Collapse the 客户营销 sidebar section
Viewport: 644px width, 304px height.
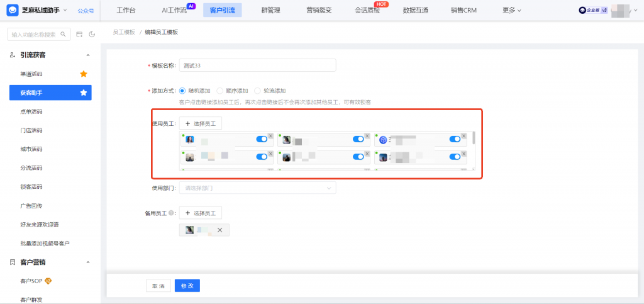pos(87,262)
